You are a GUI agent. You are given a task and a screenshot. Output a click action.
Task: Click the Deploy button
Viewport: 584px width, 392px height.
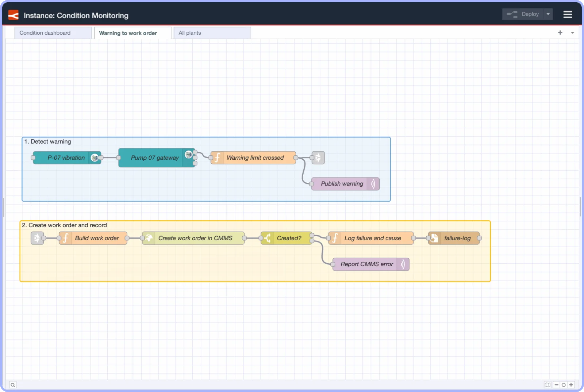point(523,14)
